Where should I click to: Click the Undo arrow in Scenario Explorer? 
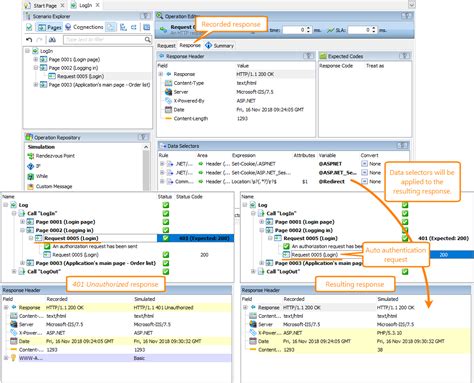[29, 40]
